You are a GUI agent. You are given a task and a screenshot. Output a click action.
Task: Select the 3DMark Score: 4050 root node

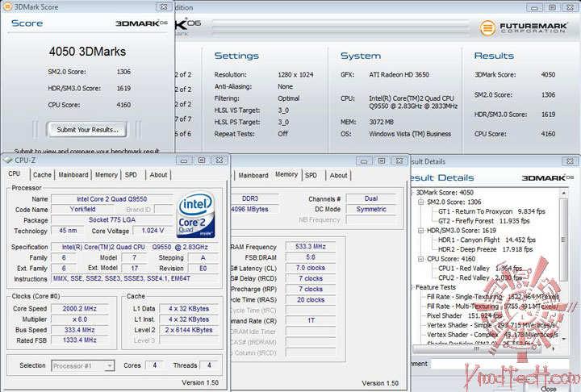click(445, 193)
